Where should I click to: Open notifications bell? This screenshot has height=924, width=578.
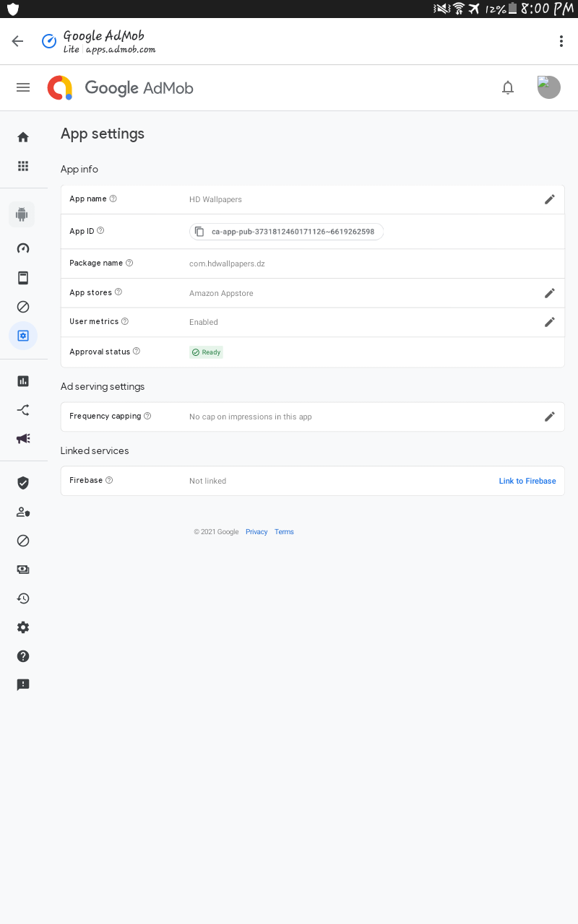point(508,87)
